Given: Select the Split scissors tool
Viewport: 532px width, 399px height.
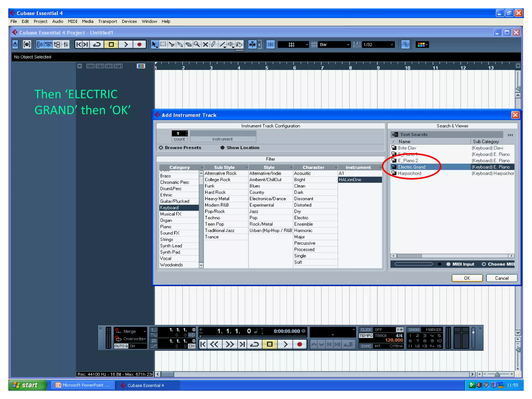Looking at the screenshot, I should (x=172, y=45).
